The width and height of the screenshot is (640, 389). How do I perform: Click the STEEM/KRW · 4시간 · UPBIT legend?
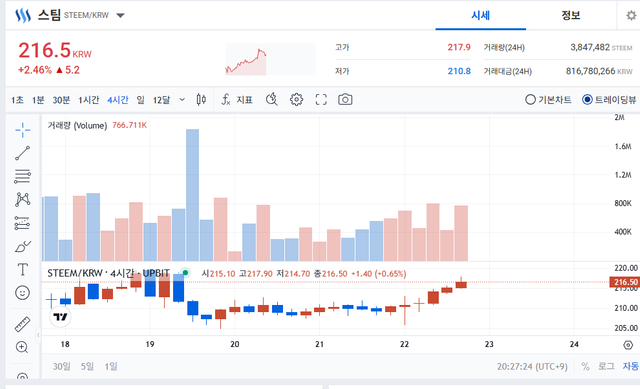tap(109, 273)
